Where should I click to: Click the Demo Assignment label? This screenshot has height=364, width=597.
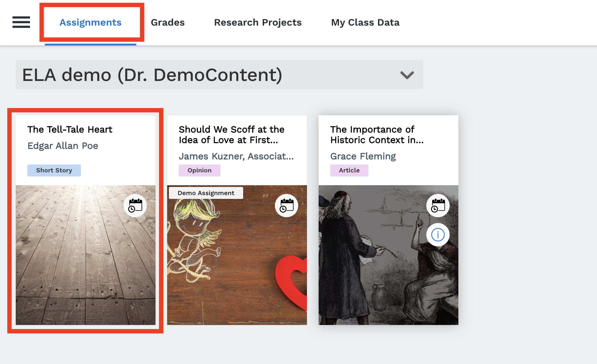click(206, 193)
